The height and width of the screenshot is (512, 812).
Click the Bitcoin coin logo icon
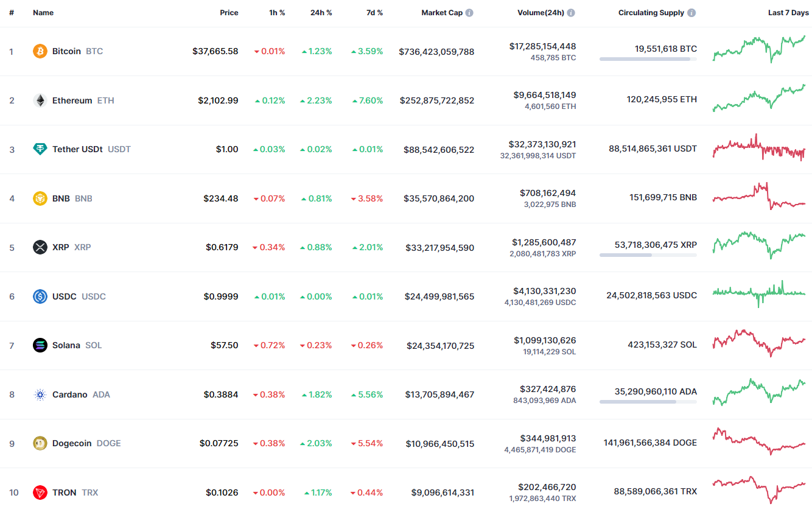click(40, 51)
